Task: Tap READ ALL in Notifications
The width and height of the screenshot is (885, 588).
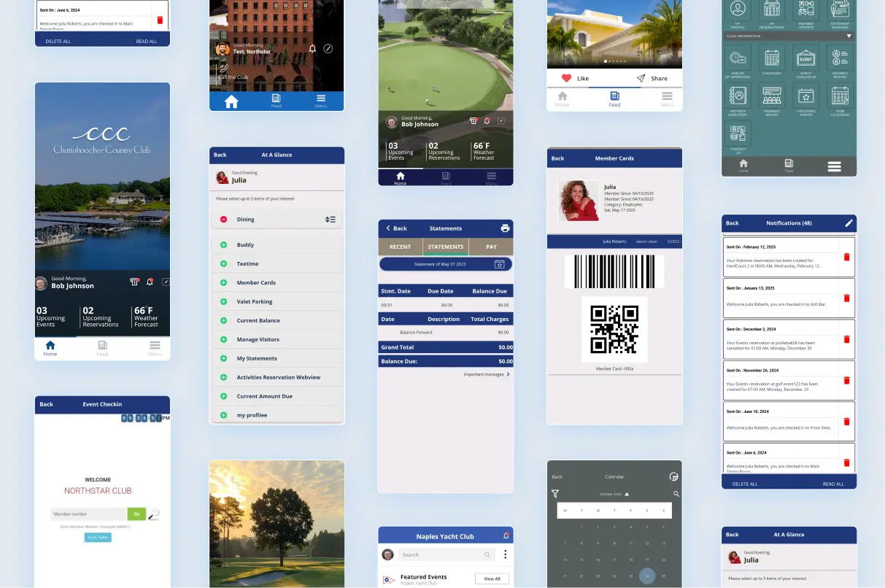Action: coord(833,484)
